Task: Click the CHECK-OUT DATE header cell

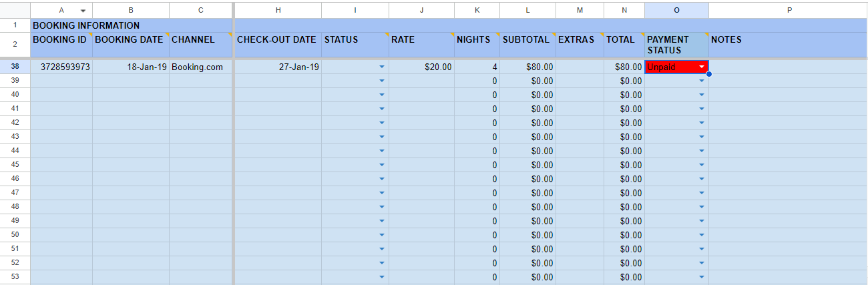Action: pyautogui.click(x=278, y=45)
